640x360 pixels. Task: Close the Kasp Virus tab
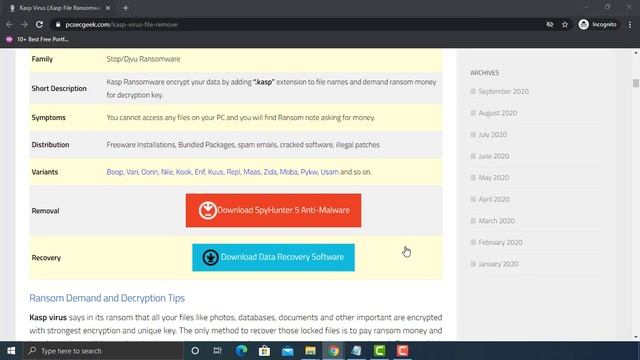point(108,8)
